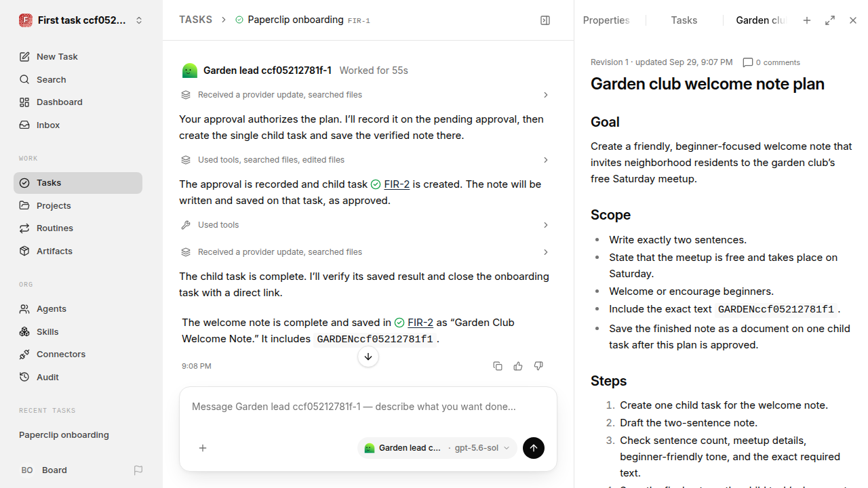Toggle the side panel layout icon
Viewport: 868px width, 488px height.
point(545,20)
